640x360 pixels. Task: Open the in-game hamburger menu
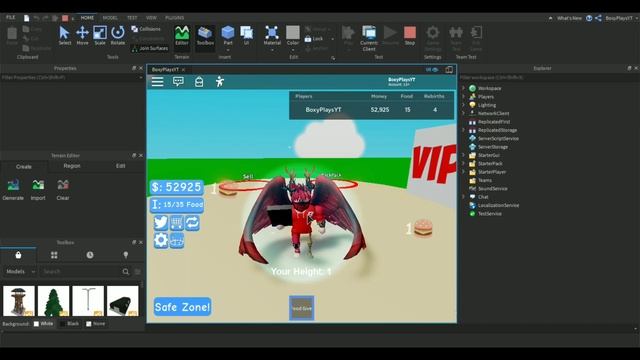click(158, 82)
